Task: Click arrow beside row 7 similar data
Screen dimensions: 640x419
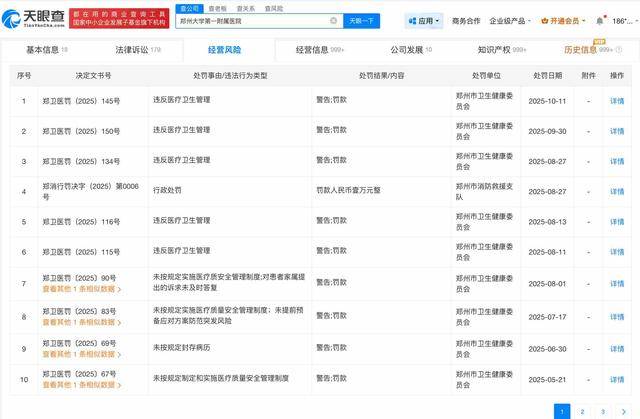Action: (x=119, y=288)
